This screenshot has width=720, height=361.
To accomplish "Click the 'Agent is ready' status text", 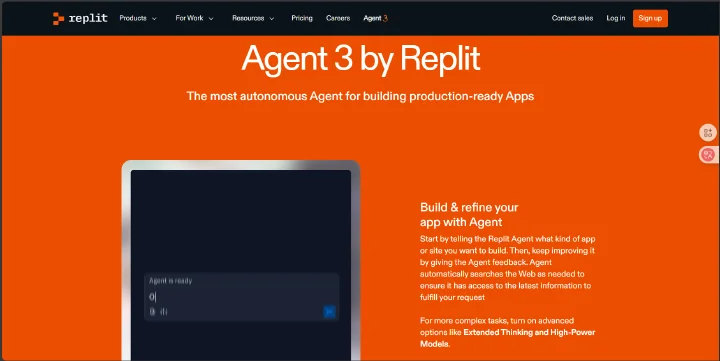I will tap(170, 281).
